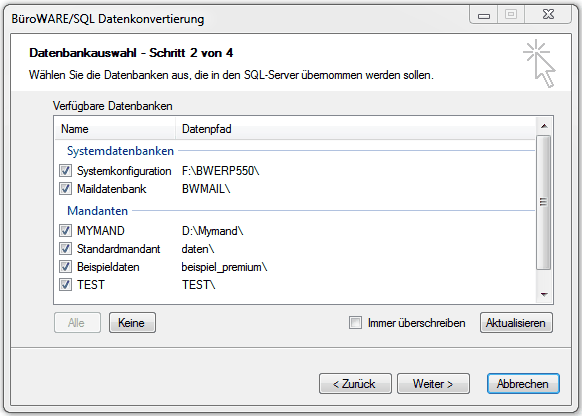Deselect the Beispieldaten checkbox

coord(66,266)
